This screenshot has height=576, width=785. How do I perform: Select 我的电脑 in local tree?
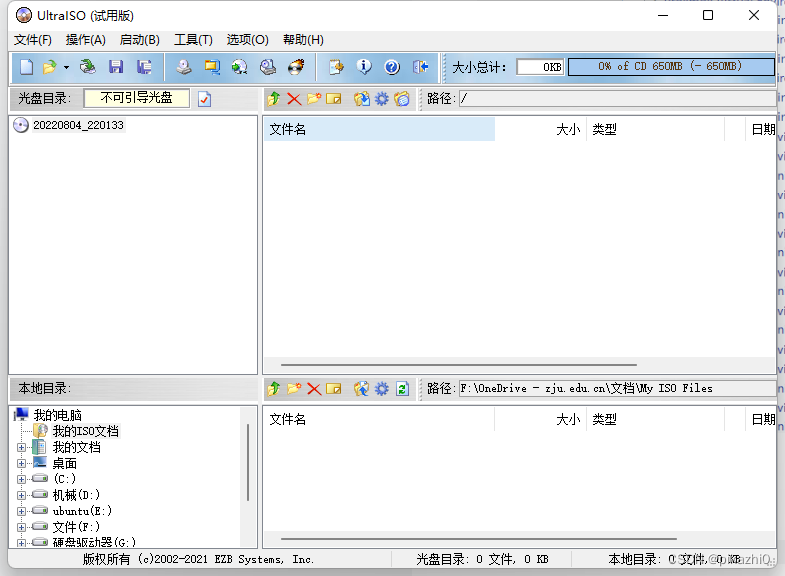click(x=57, y=415)
